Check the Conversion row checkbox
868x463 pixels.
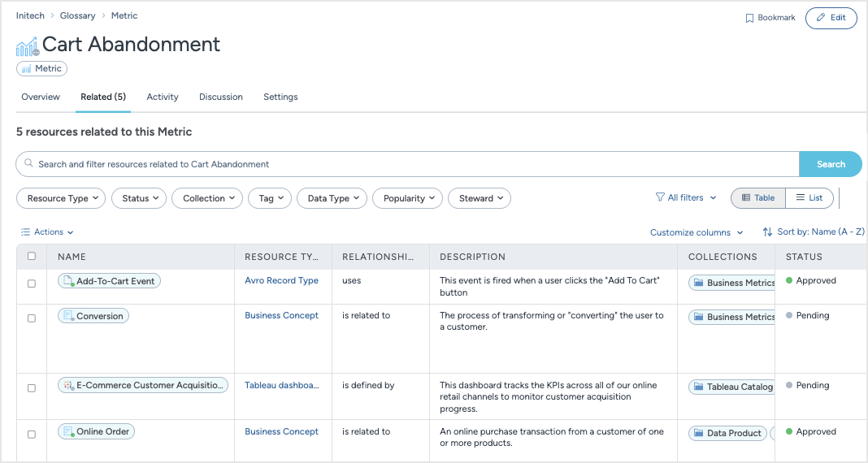[32, 318]
